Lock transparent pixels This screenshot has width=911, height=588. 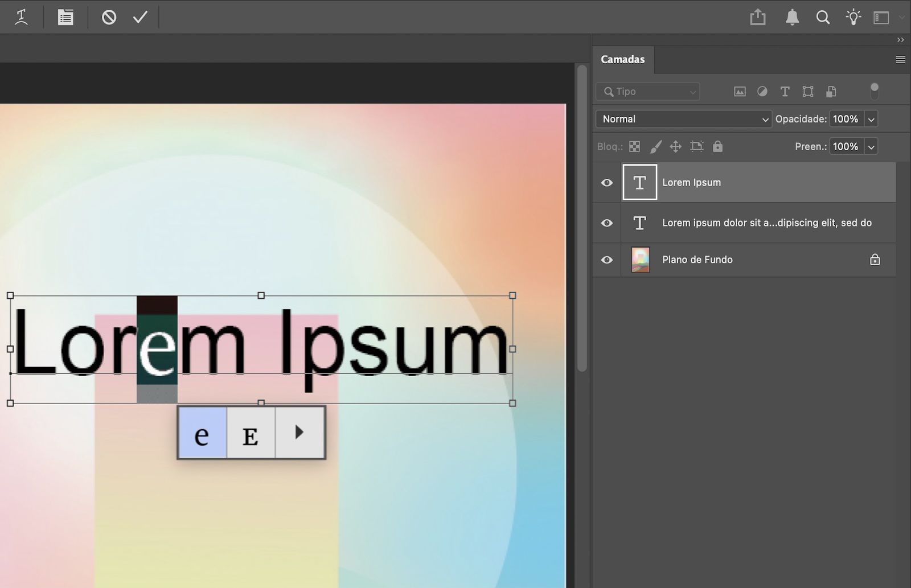tap(634, 147)
